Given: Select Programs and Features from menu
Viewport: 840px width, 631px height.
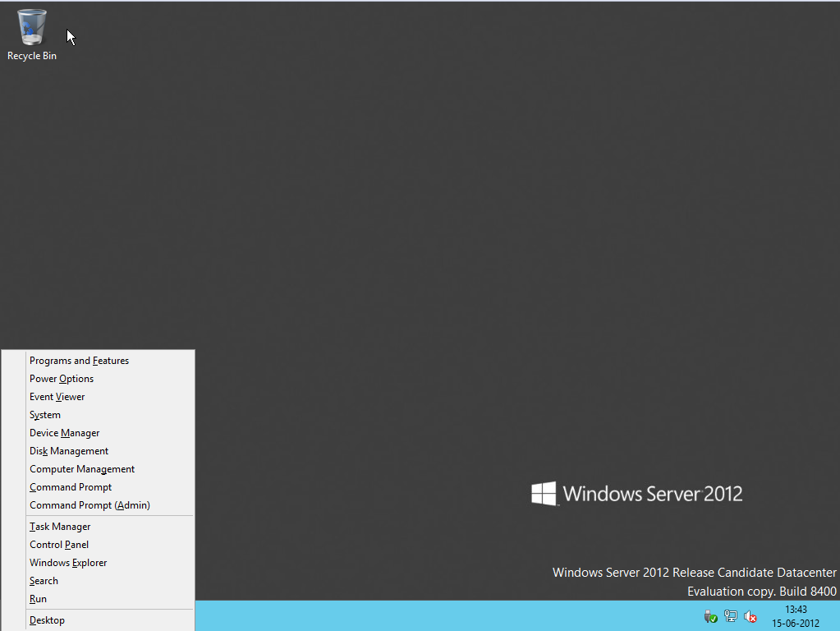Looking at the screenshot, I should (79, 361).
